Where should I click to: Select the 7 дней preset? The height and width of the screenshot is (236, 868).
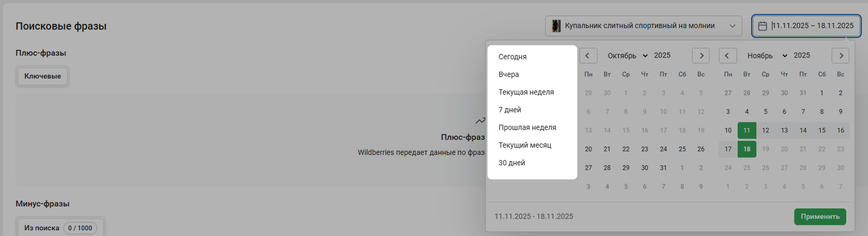510,110
